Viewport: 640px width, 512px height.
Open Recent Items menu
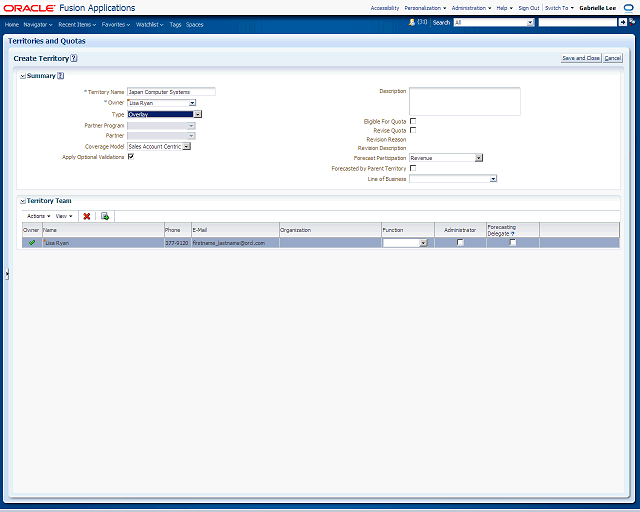(77, 24)
